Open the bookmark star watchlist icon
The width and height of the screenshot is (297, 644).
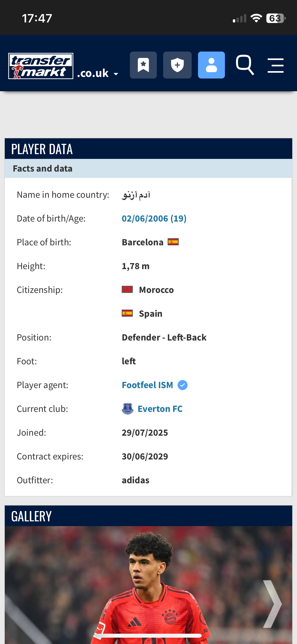click(143, 65)
